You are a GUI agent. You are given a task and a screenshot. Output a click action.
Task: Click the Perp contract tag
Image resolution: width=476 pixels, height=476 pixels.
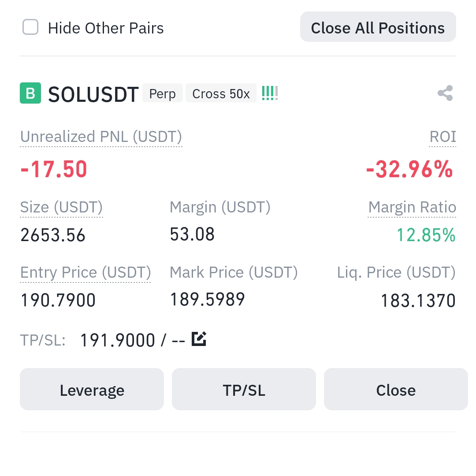pyautogui.click(x=162, y=93)
